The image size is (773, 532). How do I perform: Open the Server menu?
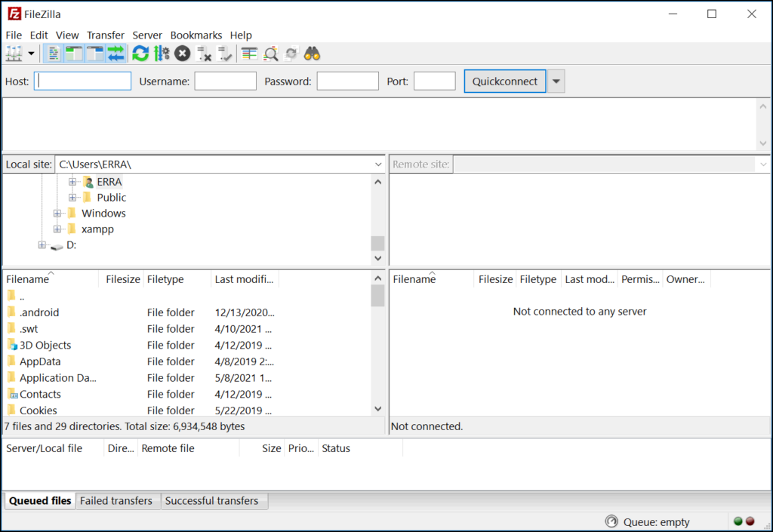tap(147, 35)
